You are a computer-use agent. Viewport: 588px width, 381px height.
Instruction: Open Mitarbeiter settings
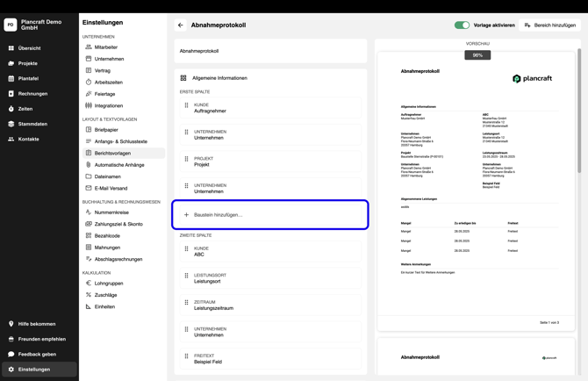pyautogui.click(x=124, y=47)
